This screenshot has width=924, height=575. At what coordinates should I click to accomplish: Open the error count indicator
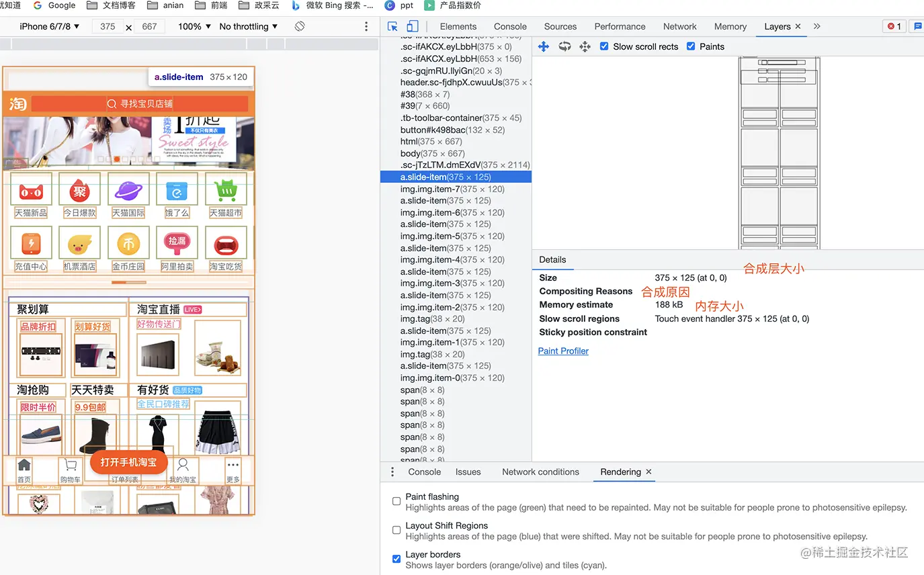(894, 26)
